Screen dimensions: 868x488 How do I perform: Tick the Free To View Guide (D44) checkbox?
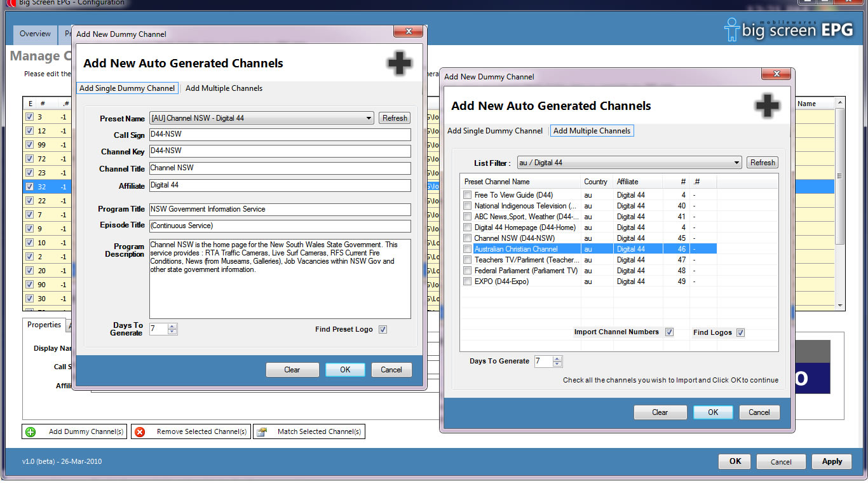point(468,195)
